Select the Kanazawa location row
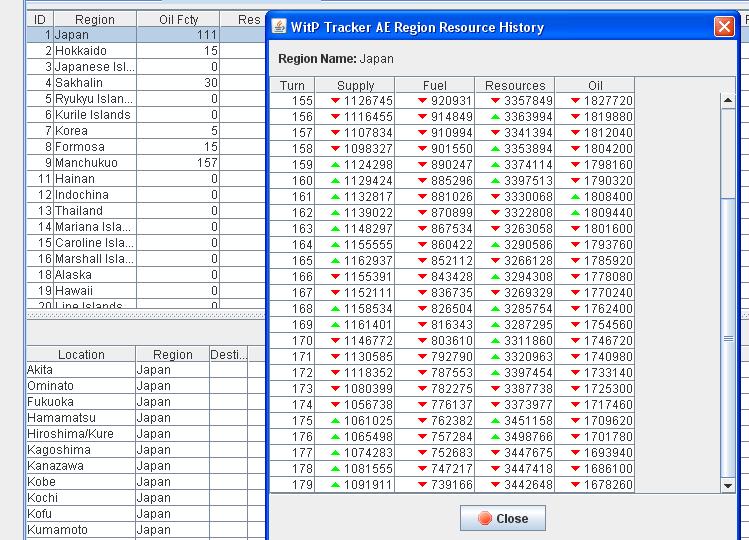The height and width of the screenshot is (540, 749). coord(146,465)
